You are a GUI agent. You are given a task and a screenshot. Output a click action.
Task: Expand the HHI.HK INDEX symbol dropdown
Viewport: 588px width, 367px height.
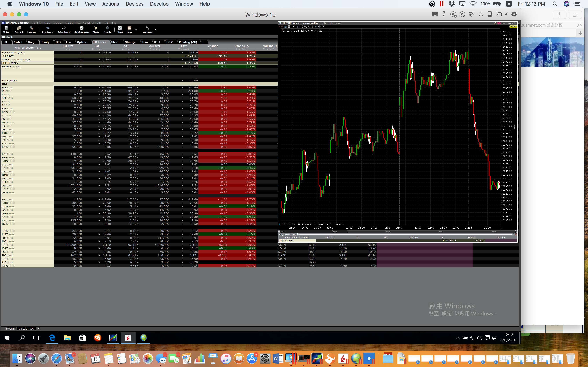click(300, 23)
